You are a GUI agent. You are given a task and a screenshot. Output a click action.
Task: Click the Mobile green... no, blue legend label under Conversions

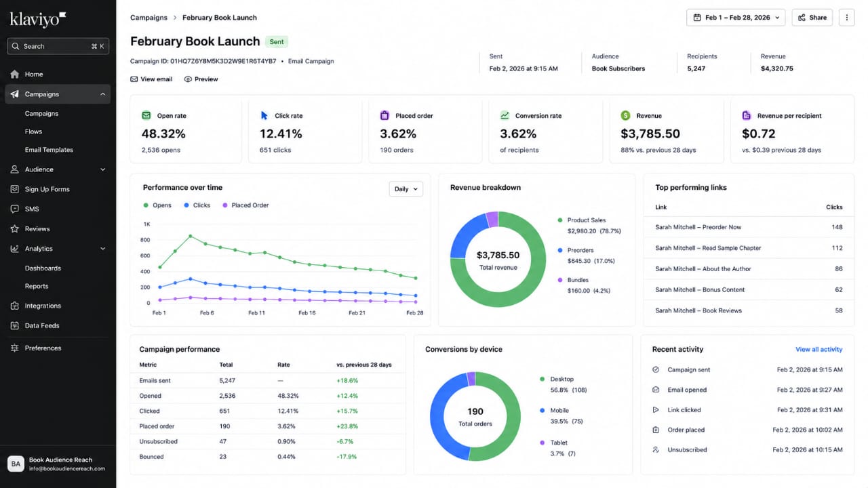pos(559,411)
